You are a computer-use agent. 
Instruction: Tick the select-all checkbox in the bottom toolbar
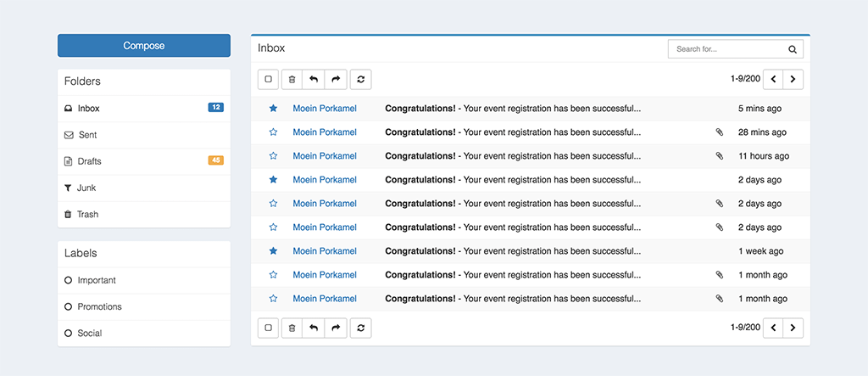click(x=269, y=328)
